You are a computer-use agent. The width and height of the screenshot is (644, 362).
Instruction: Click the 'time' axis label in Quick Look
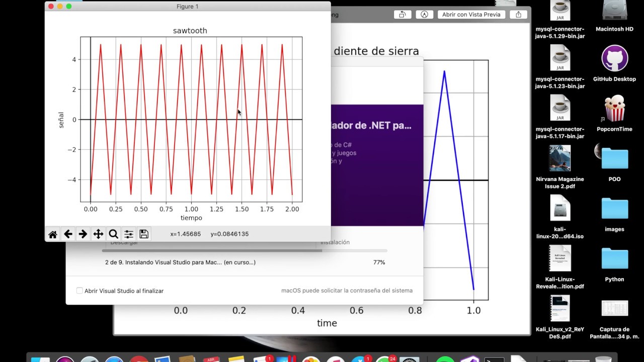pos(327,323)
